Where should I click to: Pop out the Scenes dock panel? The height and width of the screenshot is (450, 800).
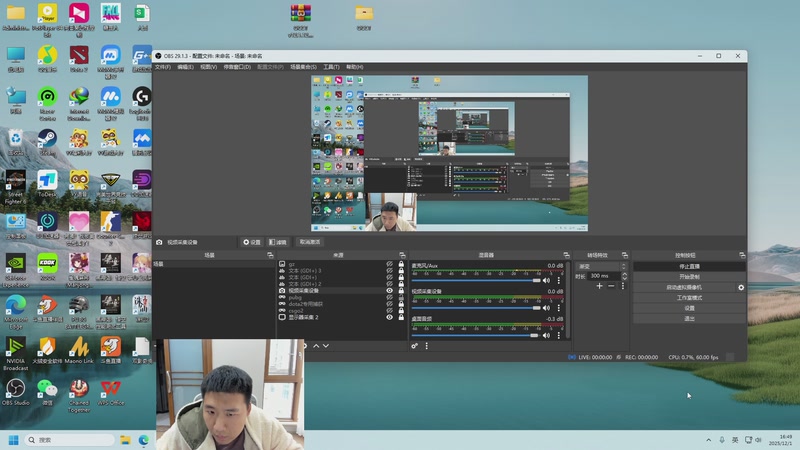click(x=270, y=255)
